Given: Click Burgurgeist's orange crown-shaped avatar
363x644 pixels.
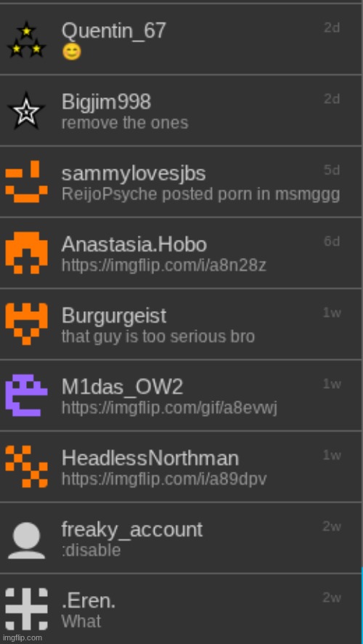Looking at the screenshot, I should (27, 324).
